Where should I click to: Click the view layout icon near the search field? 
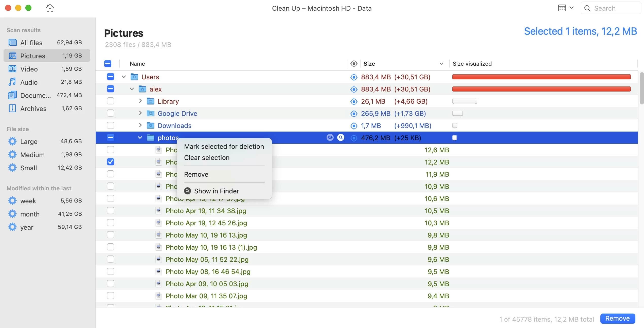562,8
